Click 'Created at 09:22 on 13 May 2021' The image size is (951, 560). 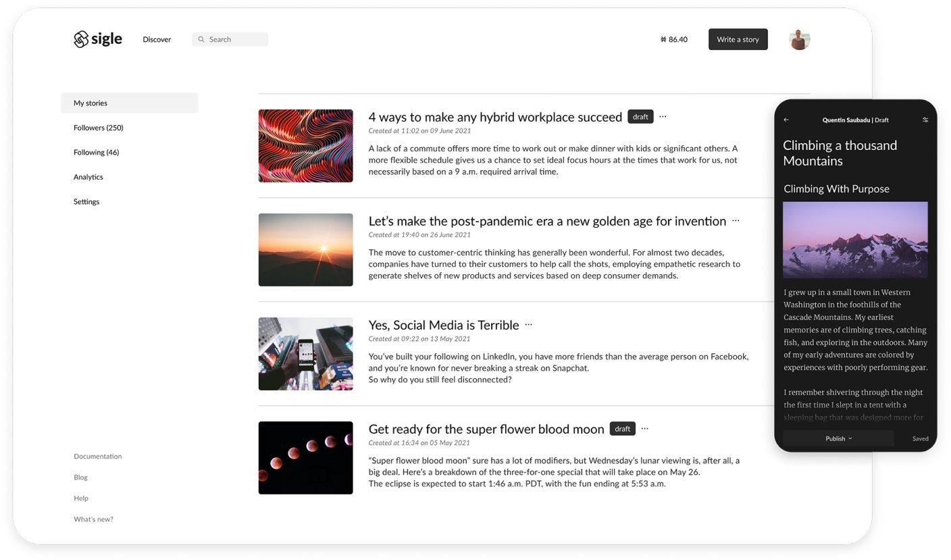419,339
